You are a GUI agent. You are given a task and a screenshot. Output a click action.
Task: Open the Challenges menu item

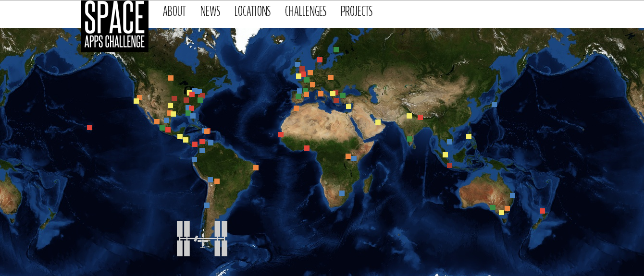[x=306, y=11]
